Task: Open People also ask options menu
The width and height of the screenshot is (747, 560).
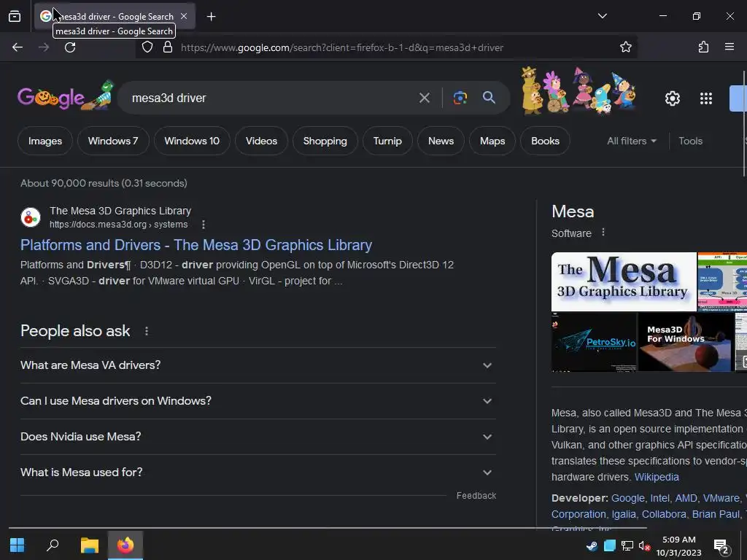Action: point(146,331)
